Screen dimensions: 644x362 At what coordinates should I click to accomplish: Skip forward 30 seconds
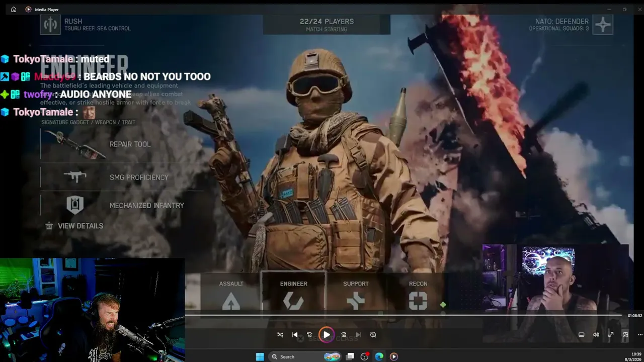(344, 335)
